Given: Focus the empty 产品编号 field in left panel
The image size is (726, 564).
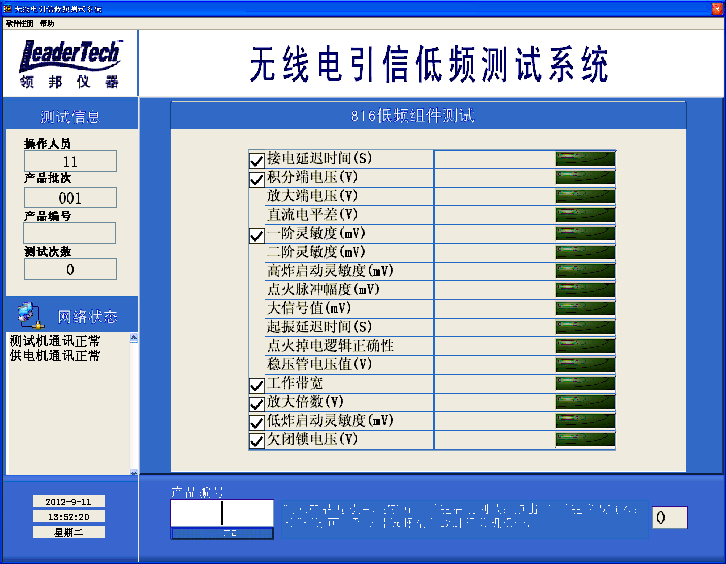Looking at the screenshot, I should pos(70,233).
